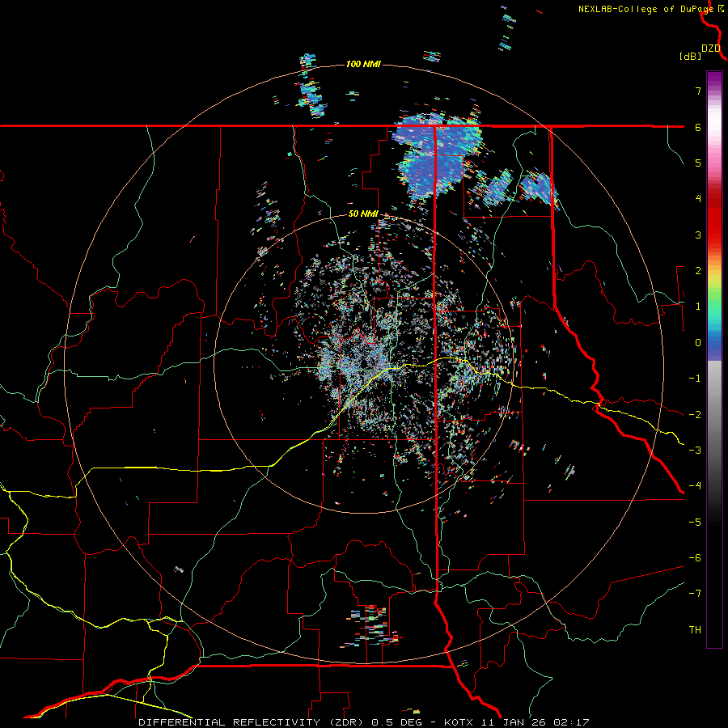Select the "-2" value on the dB scale
The width and height of the screenshot is (728, 728).
[x=695, y=414]
